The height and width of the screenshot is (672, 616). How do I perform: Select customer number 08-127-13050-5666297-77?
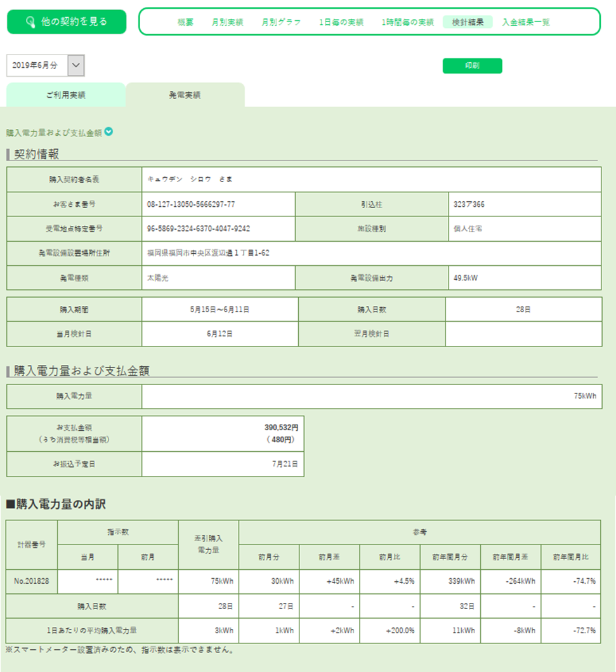(x=191, y=204)
